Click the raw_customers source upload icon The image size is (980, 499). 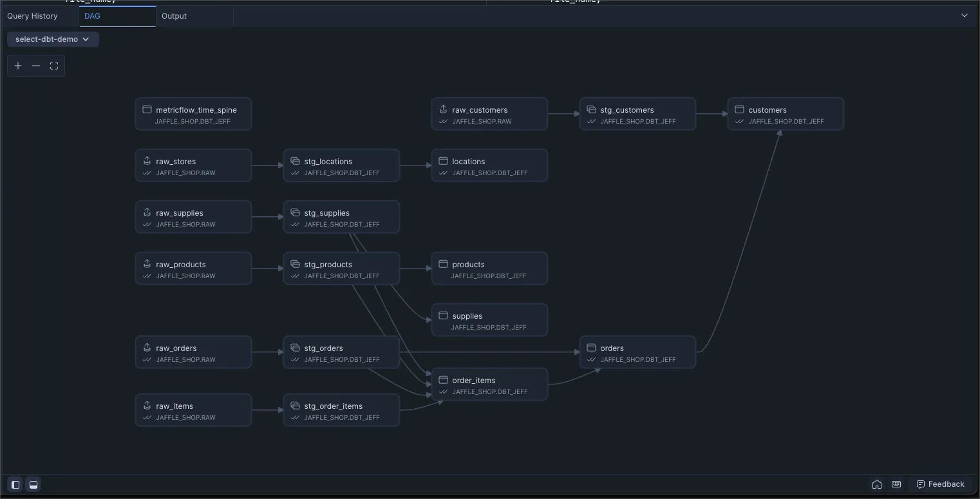443,109
